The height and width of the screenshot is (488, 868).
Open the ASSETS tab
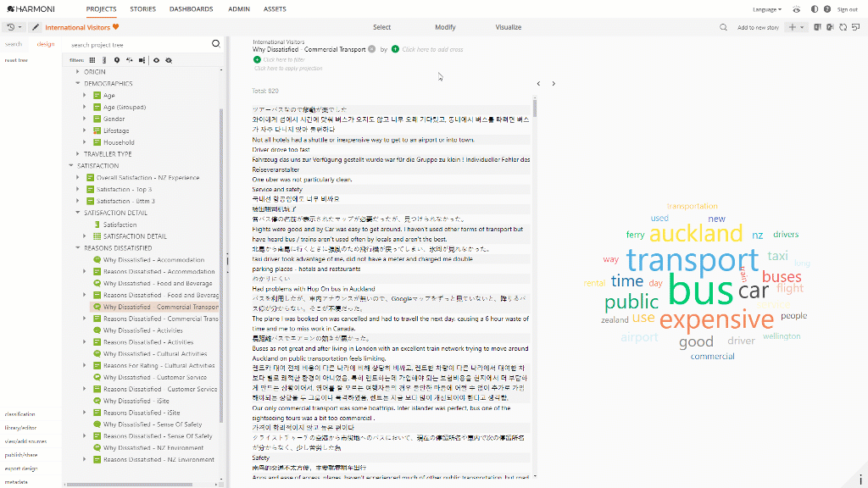click(x=275, y=9)
